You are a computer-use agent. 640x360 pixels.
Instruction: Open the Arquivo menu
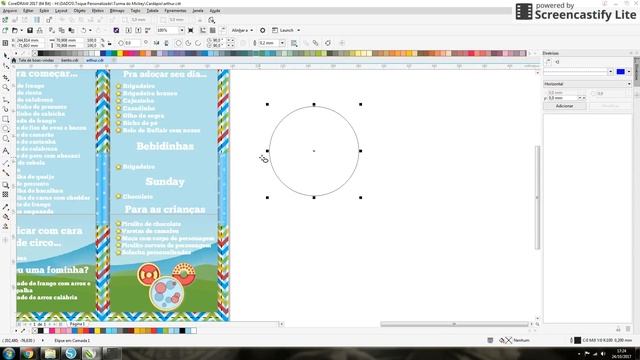(x=10, y=11)
